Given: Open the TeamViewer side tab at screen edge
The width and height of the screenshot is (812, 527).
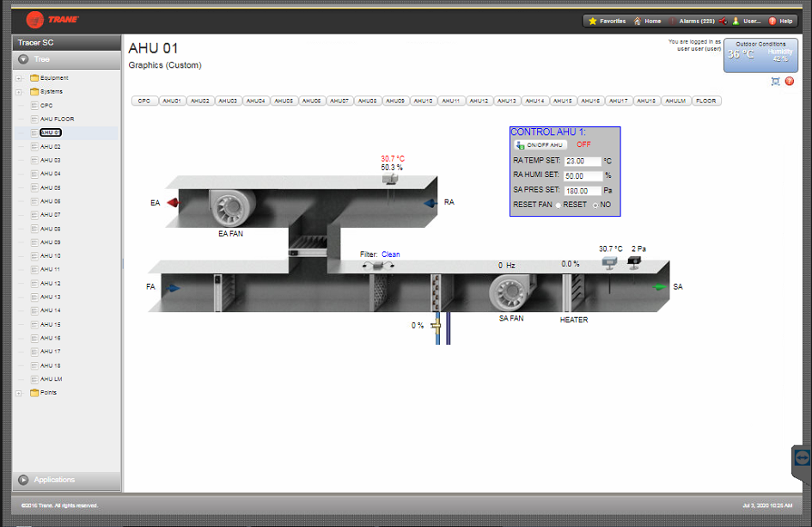Looking at the screenshot, I should 802,458.
